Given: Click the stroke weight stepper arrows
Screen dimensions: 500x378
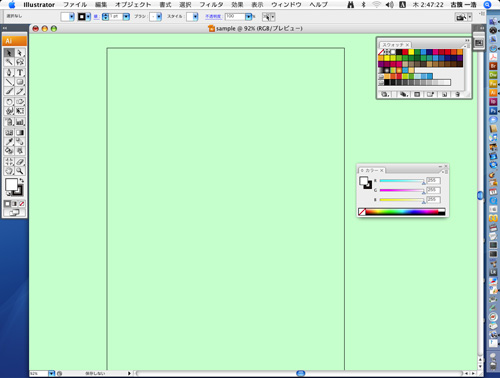Looking at the screenshot, I should pos(105,16).
